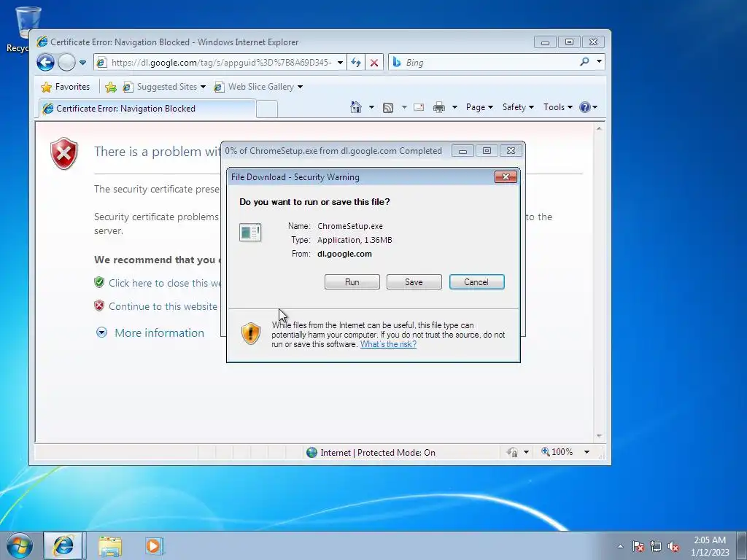
Task: Click the Stop loading red X icon
Action: pyautogui.click(x=374, y=63)
